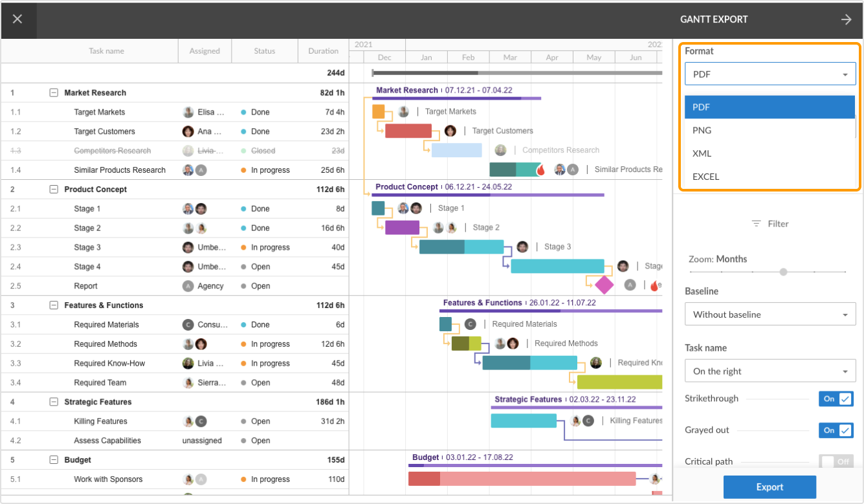Turn off the Grayed out toggle
Image resolution: width=864 pixels, height=504 pixels.
point(836,430)
